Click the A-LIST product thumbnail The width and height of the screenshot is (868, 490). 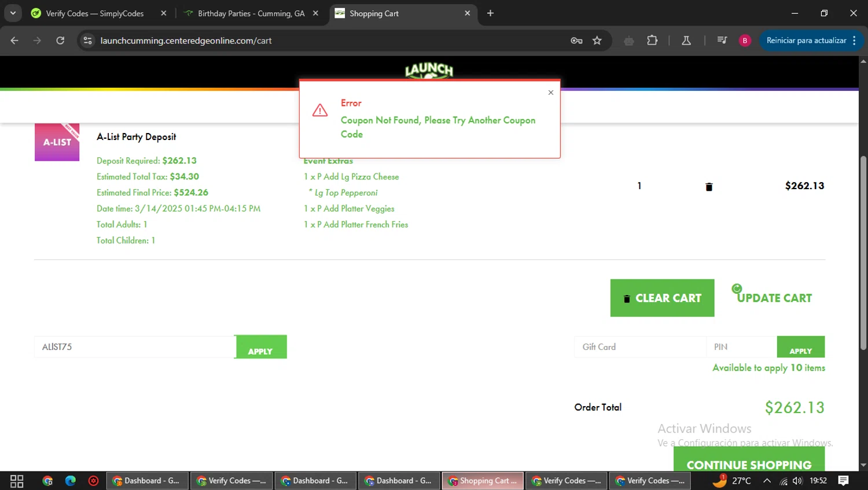tap(57, 142)
